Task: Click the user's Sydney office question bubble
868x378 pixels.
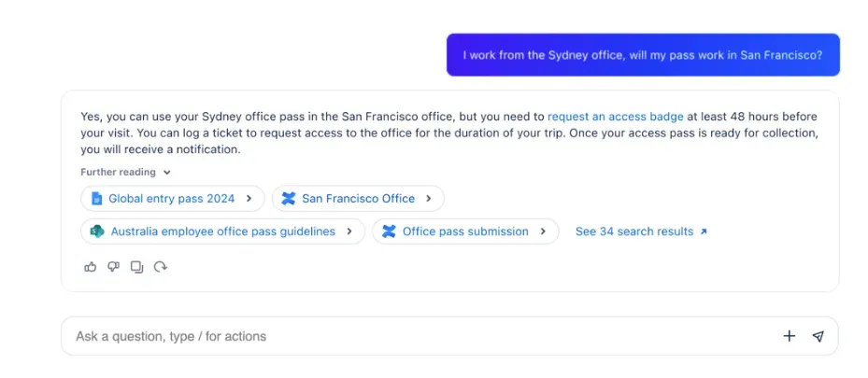Action: click(x=643, y=55)
